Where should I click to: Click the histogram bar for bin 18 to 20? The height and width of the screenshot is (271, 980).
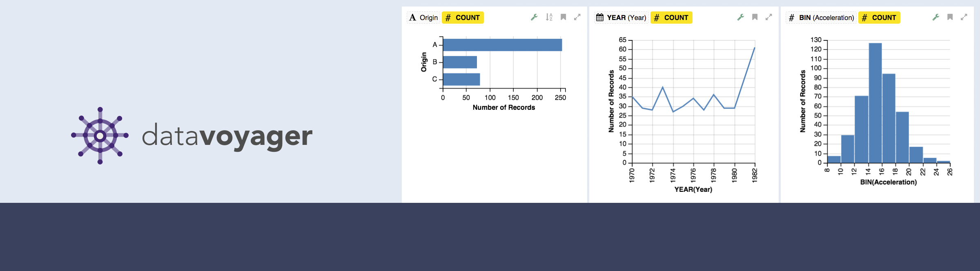[902, 137]
